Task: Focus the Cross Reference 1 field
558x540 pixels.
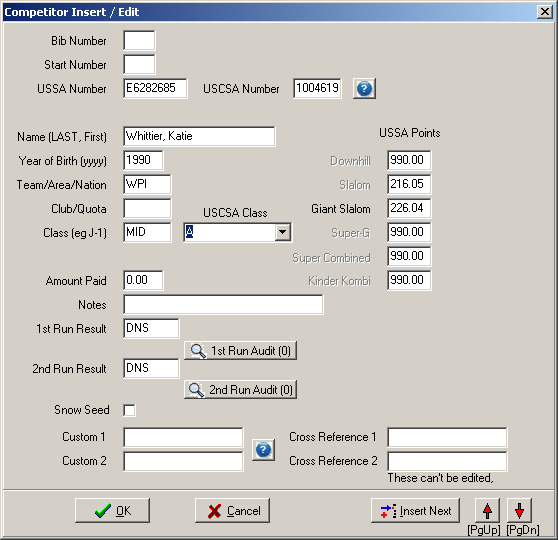Action: [447, 437]
